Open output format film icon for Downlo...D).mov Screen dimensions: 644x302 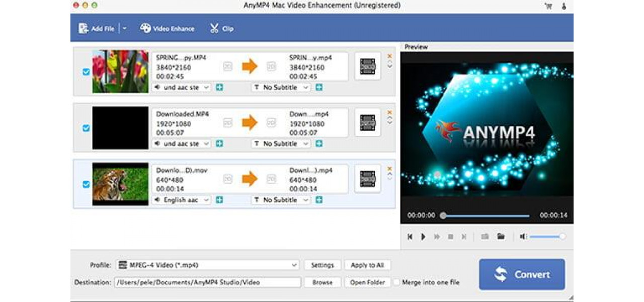tap(368, 179)
